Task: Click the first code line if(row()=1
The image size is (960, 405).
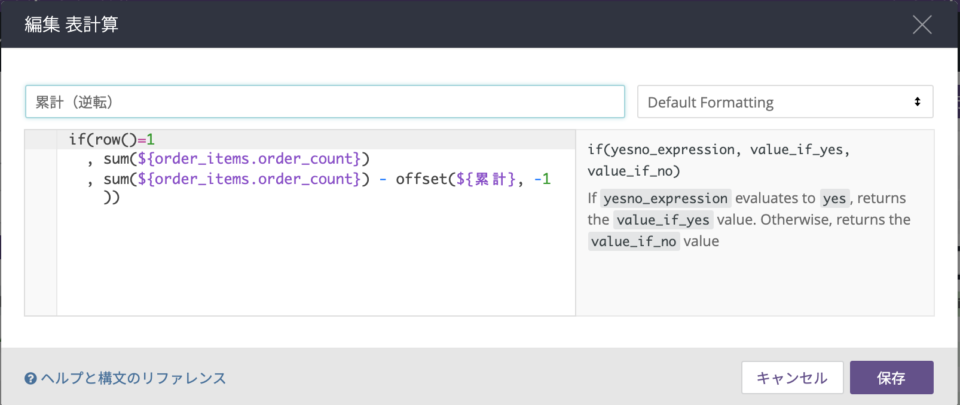Action: coord(115,139)
